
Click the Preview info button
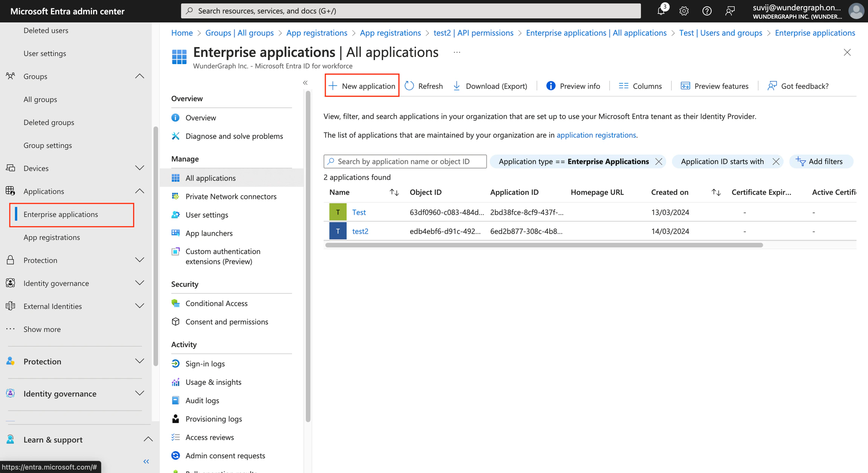tap(573, 86)
